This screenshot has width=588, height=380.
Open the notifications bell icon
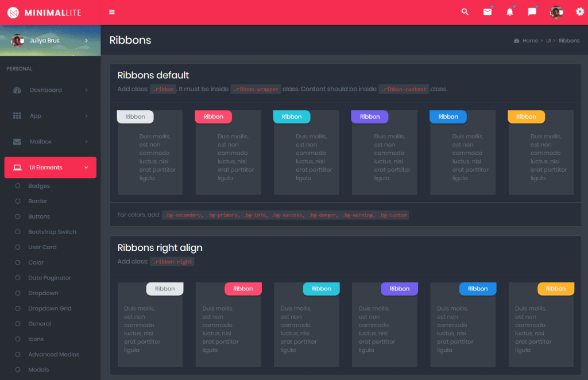point(510,12)
